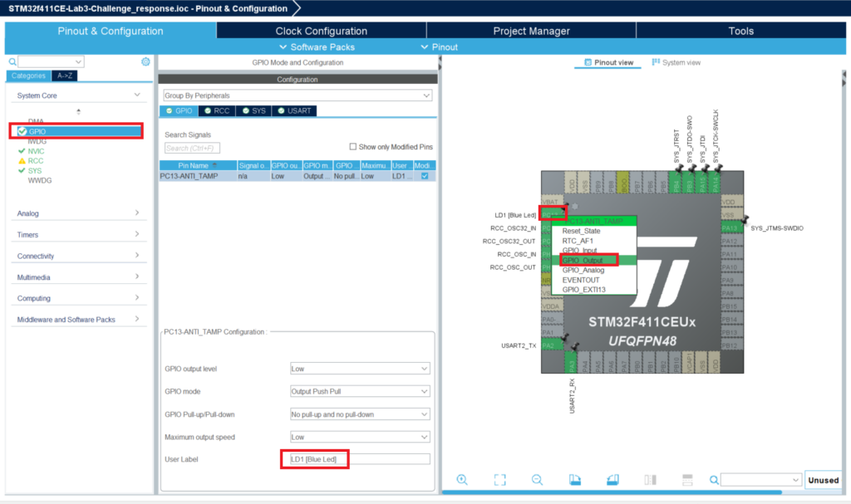The width and height of the screenshot is (851, 504).
Task: Toggle the Modified checkbox for PC13-ANTI_TAMP row
Action: 425,176
